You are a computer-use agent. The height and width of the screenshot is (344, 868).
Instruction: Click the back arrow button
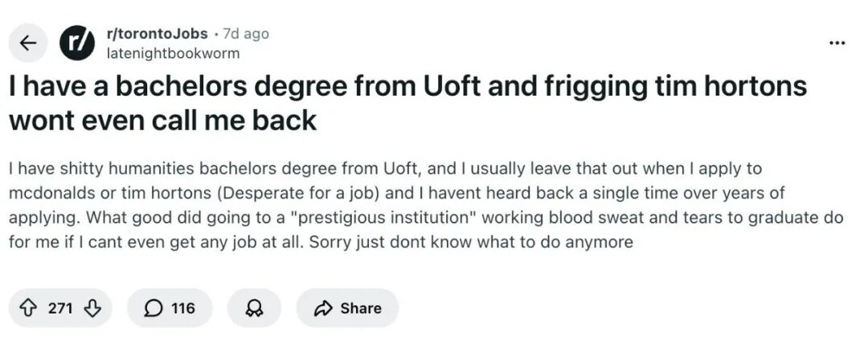[29, 43]
